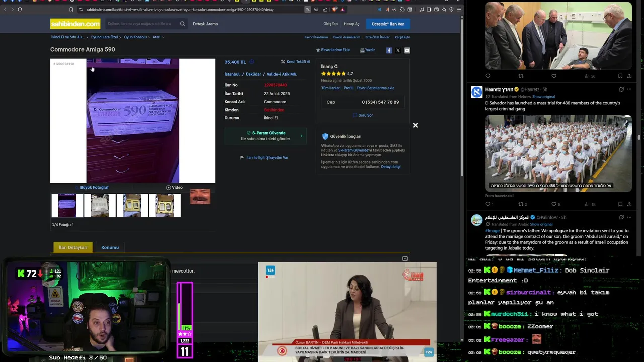Viewport: 644px width, 362px height.
Task: Click Üsküdar location link
Action: point(253,74)
